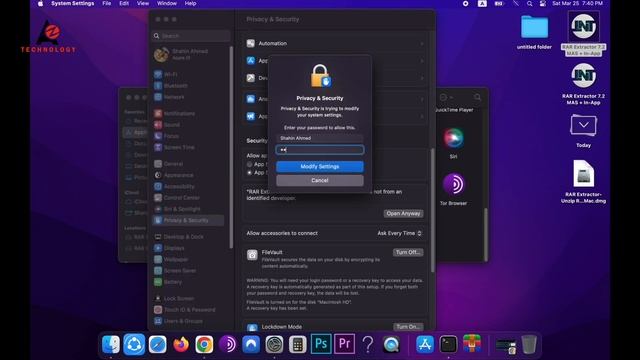
Task: Open the View menu
Action: [x=143, y=3]
